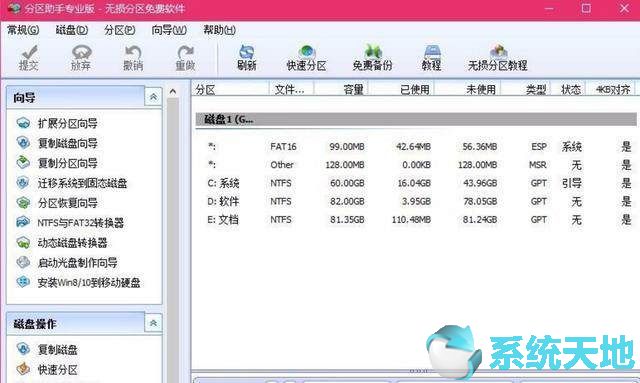
Task: Open 无损分区教程 toolbar icon
Action: [x=498, y=58]
